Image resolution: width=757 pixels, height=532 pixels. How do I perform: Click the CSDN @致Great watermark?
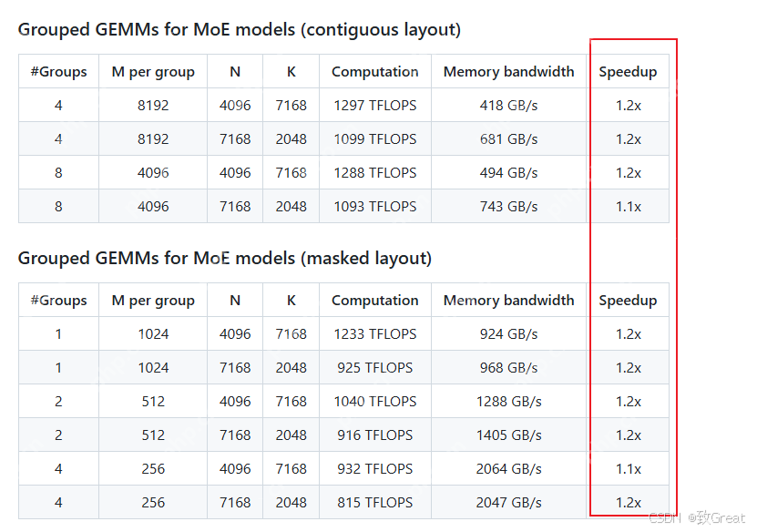pos(696,518)
